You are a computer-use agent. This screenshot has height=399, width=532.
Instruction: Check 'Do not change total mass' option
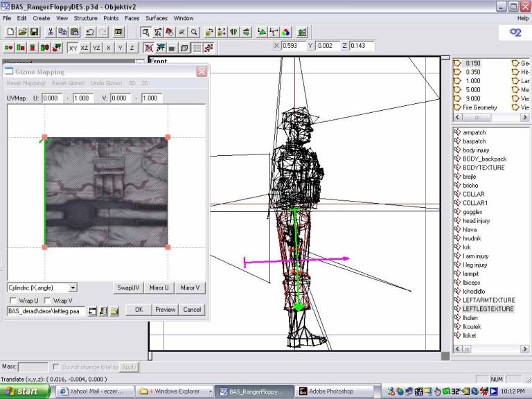click(x=56, y=366)
